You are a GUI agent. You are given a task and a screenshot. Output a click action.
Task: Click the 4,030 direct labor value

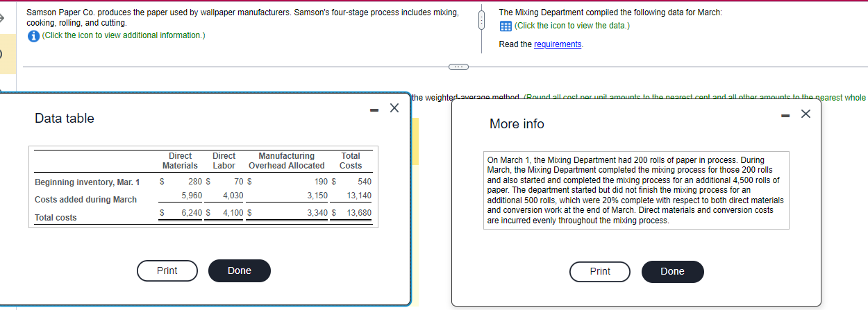232,196
